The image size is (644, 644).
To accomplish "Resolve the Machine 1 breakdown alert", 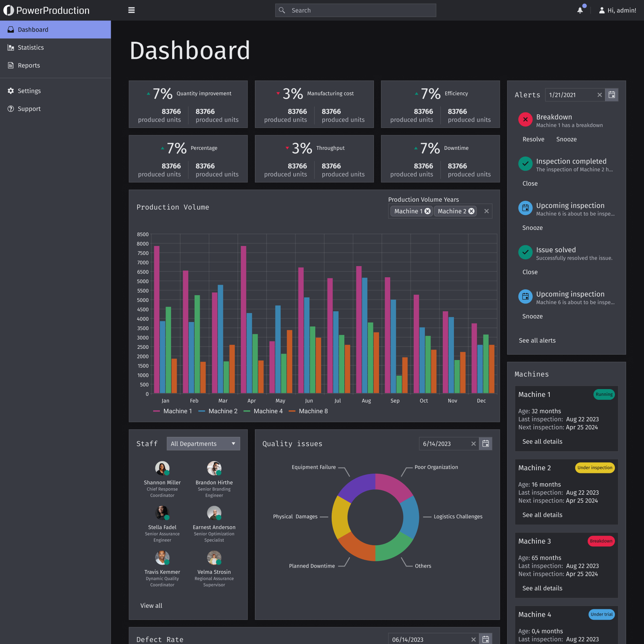I will click(533, 139).
